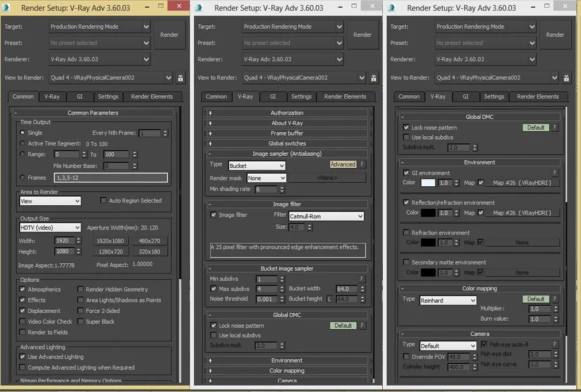Toggle Max subdivs checkbox
The height and width of the screenshot is (392, 581).
pos(213,289)
